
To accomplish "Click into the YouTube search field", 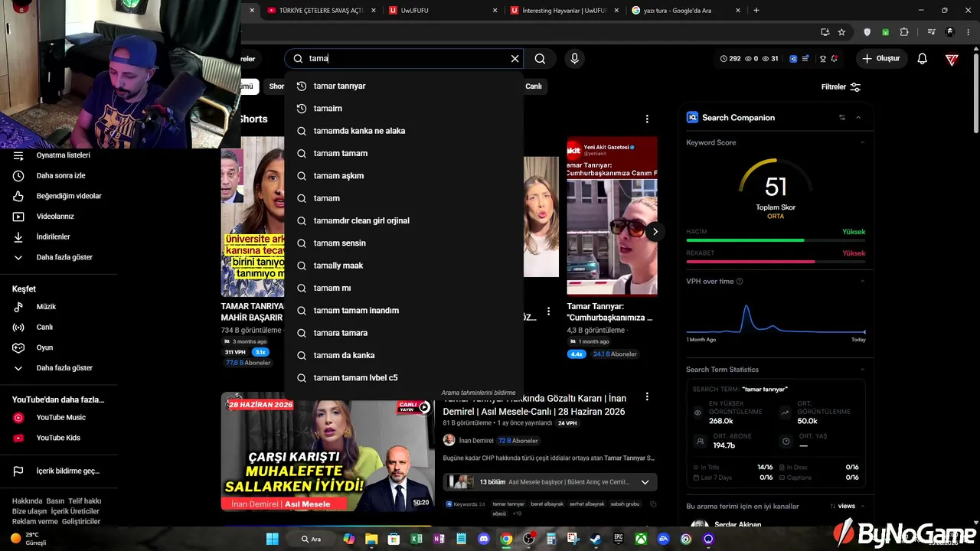I will pyautogui.click(x=406, y=58).
